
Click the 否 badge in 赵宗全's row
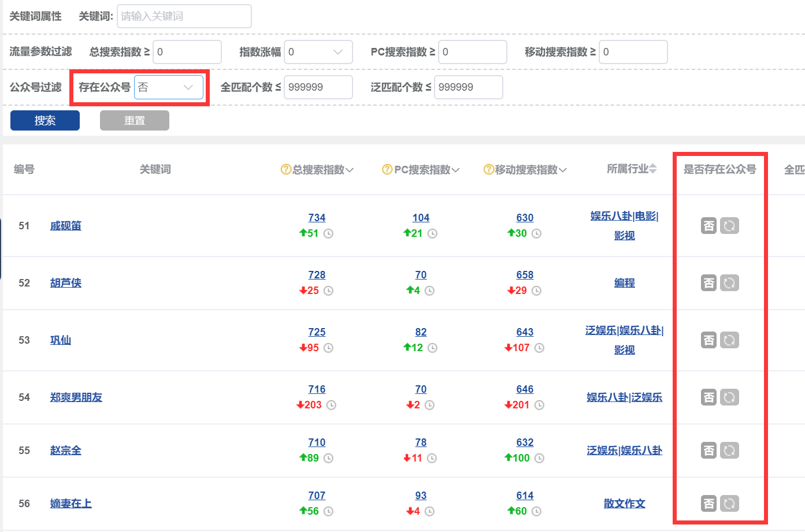709,451
